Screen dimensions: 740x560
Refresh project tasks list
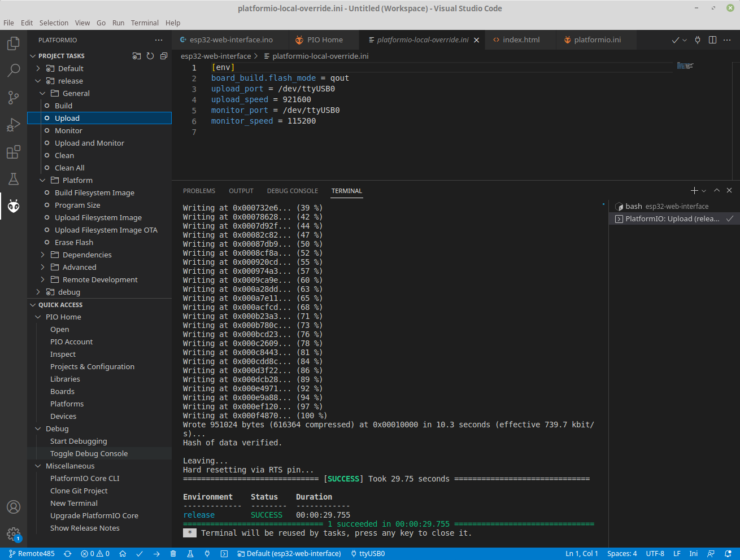pos(150,56)
